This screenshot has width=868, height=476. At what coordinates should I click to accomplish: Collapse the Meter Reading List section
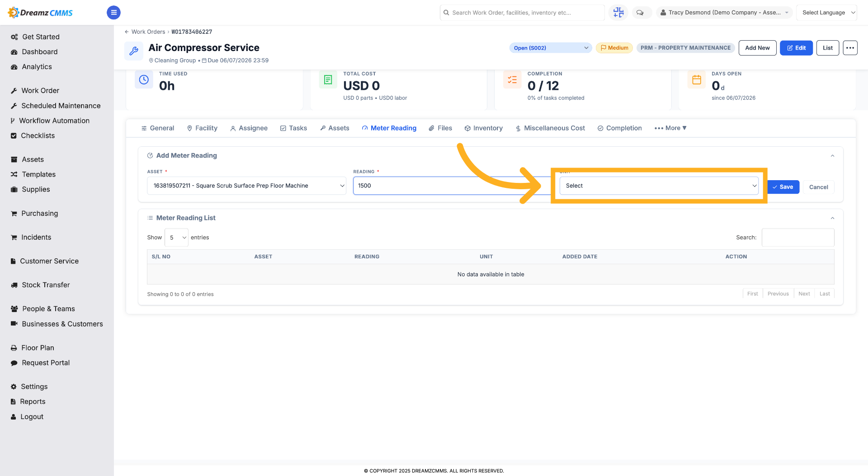(832, 218)
